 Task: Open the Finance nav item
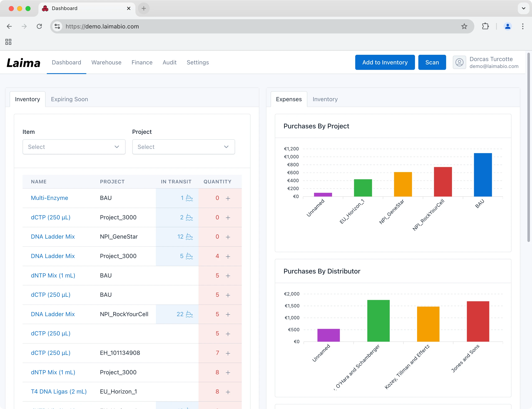pyautogui.click(x=142, y=63)
